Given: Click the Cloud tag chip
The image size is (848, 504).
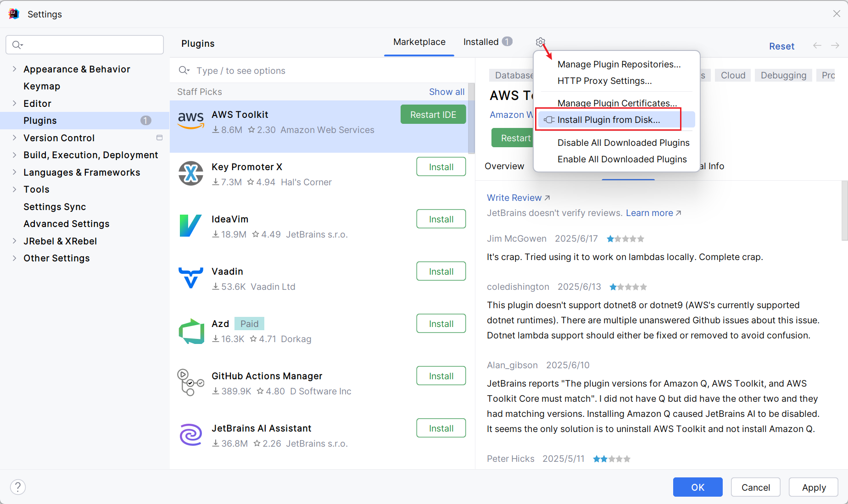Looking at the screenshot, I should coord(733,75).
